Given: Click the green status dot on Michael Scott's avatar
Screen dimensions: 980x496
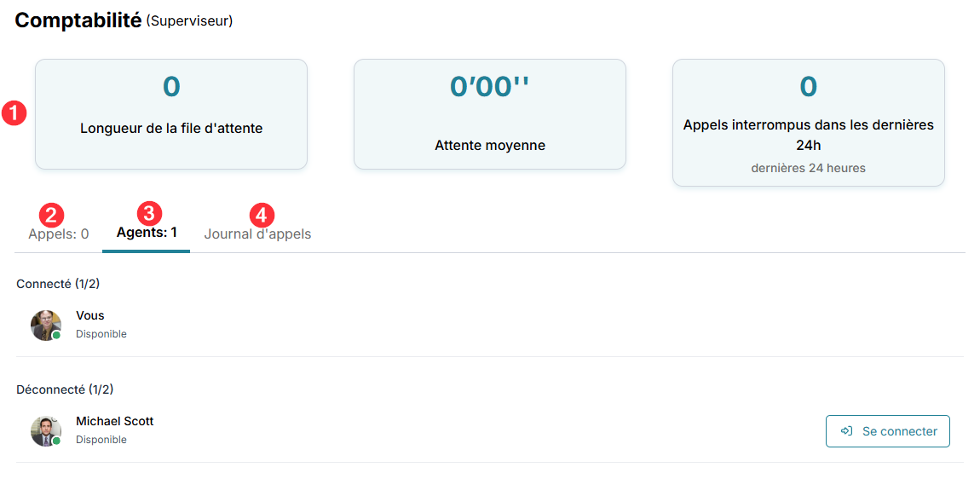Looking at the screenshot, I should click(x=56, y=441).
